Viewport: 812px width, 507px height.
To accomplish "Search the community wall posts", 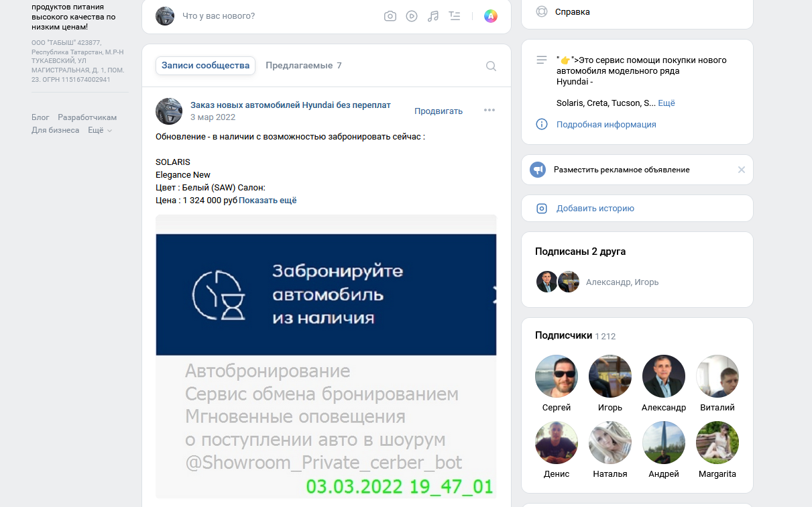I will (x=491, y=66).
